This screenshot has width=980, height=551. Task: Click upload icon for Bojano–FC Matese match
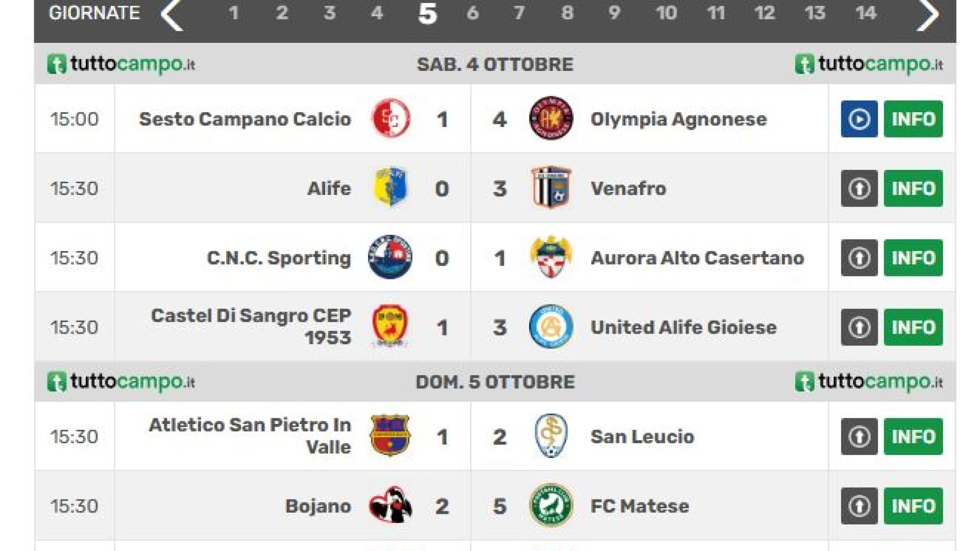pos(859,506)
